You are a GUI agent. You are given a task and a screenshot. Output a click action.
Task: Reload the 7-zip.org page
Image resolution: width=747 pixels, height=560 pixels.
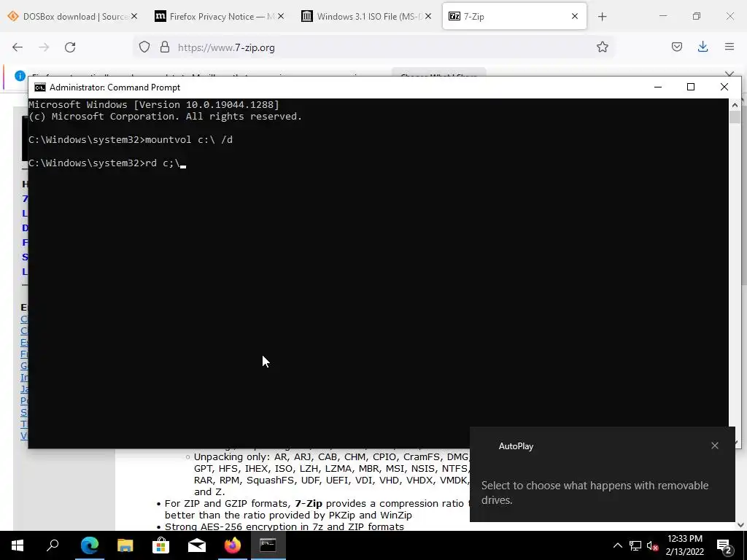click(70, 47)
